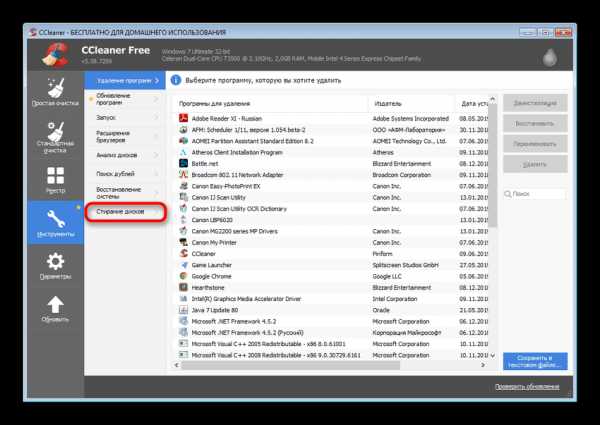Click horizontal scrollbar thumb under list
The width and height of the screenshot is (600, 425).
pos(290,365)
